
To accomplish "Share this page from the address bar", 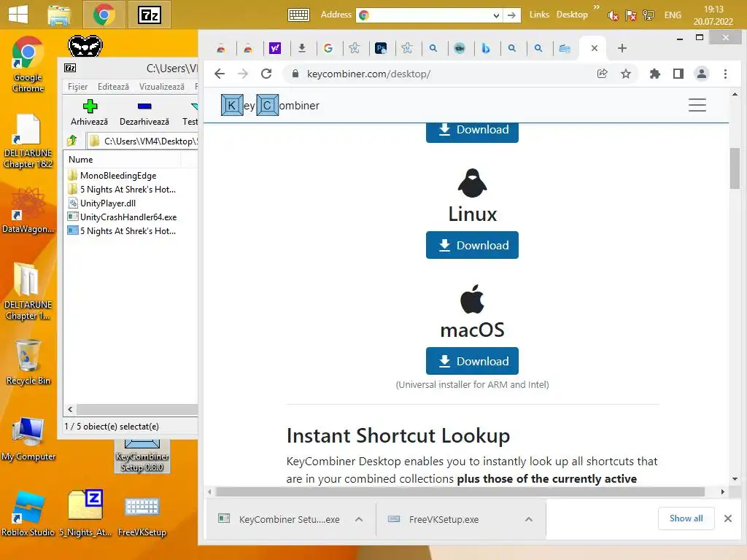I will coord(602,74).
